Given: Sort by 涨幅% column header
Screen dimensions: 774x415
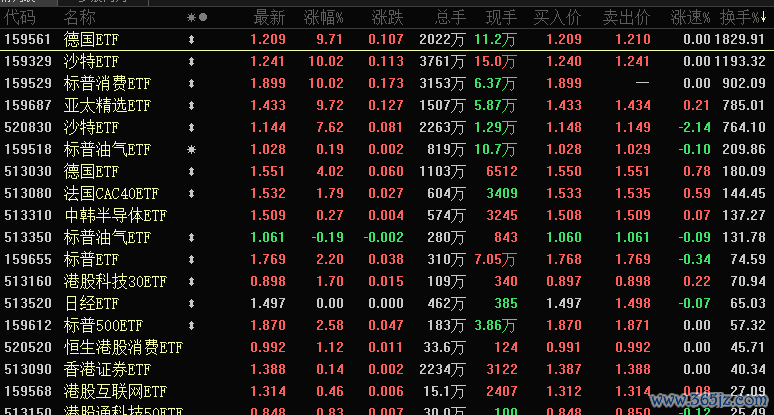Looking at the screenshot, I should 323,18.
